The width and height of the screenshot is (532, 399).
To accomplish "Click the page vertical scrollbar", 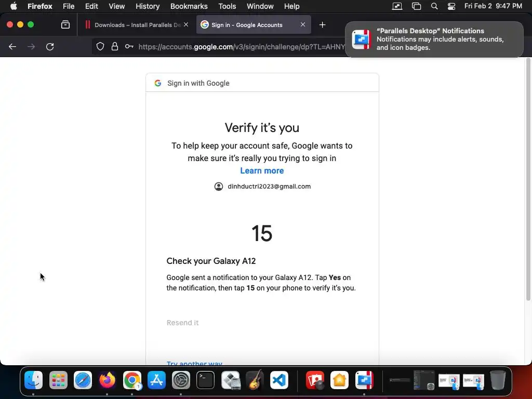I will point(528,179).
